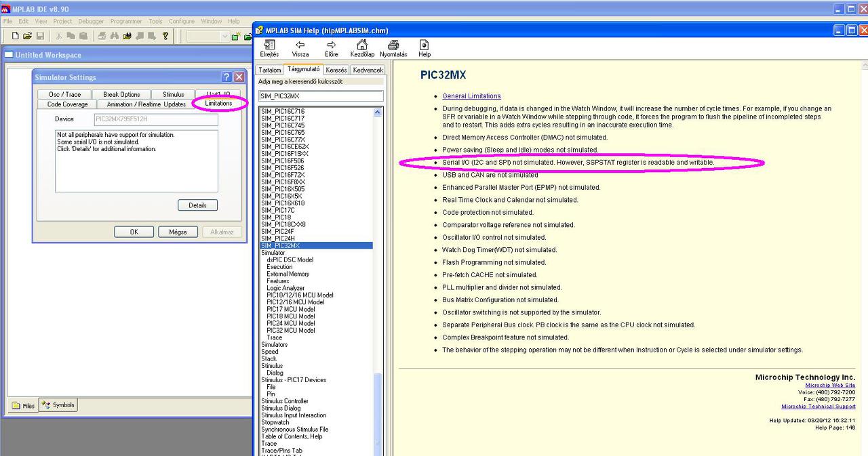Select Stopwatch index entry
The width and height of the screenshot is (868, 456).
pyautogui.click(x=275, y=422)
